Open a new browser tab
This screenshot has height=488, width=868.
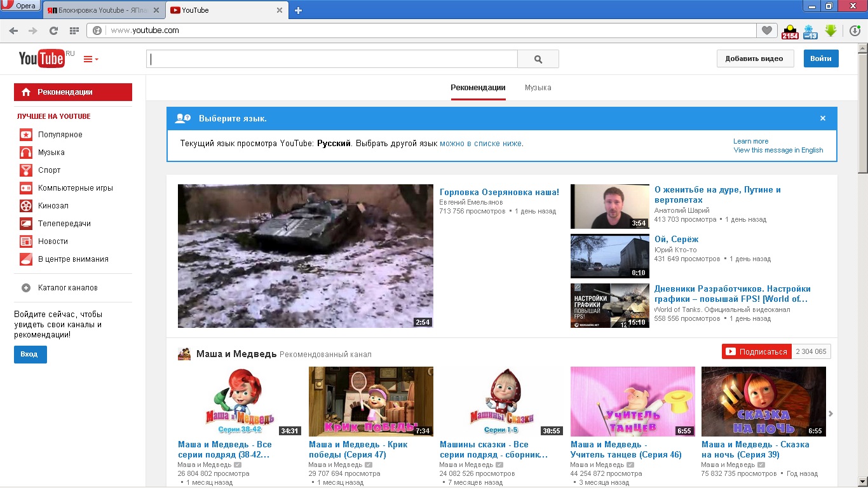click(x=298, y=10)
